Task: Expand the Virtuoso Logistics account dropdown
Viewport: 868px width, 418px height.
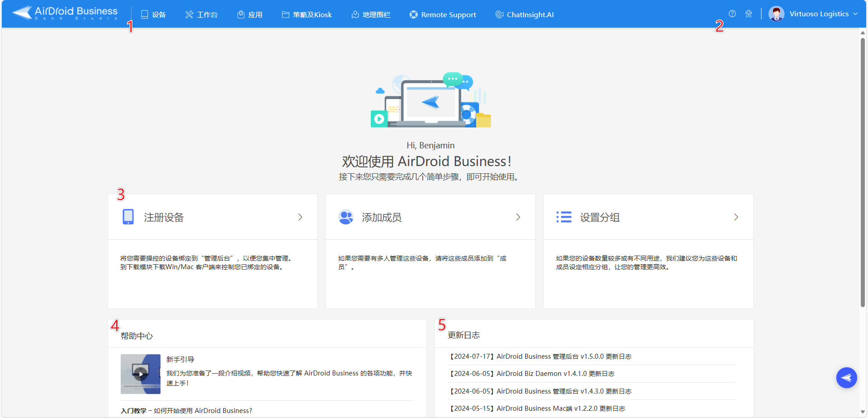Action: [x=824, y=14]
